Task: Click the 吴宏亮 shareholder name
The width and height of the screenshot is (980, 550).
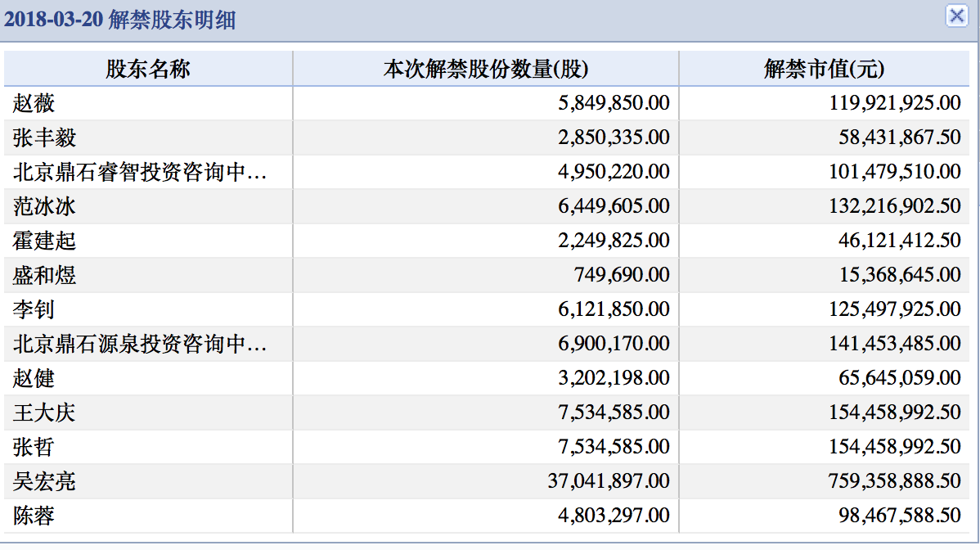Action: pyautogui.click(x=44, y=481)
